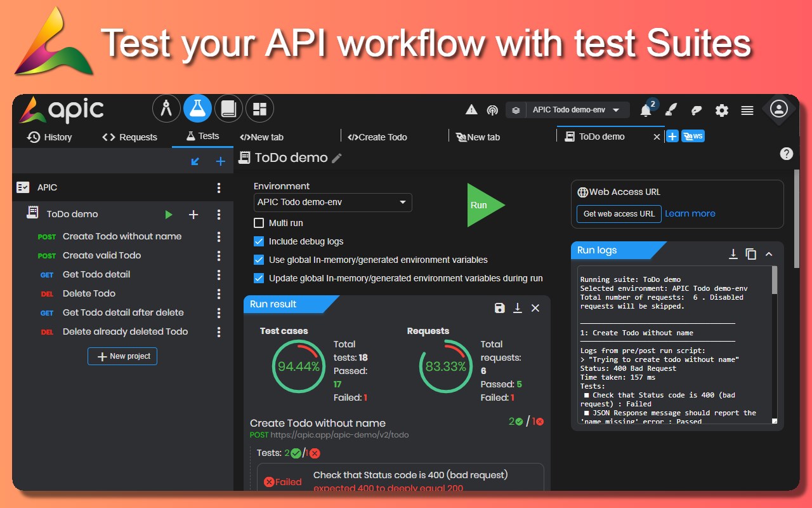Toggle Use global In-memory environment variables checkbox
This screenshot has width=812, height=508.
[x=259, y=260]
